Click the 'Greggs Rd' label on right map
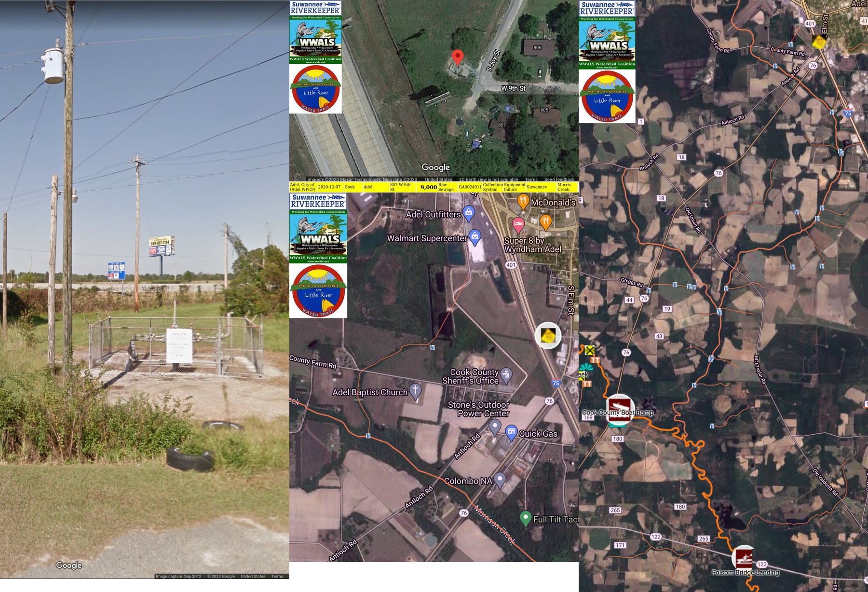 pos(632,283)
